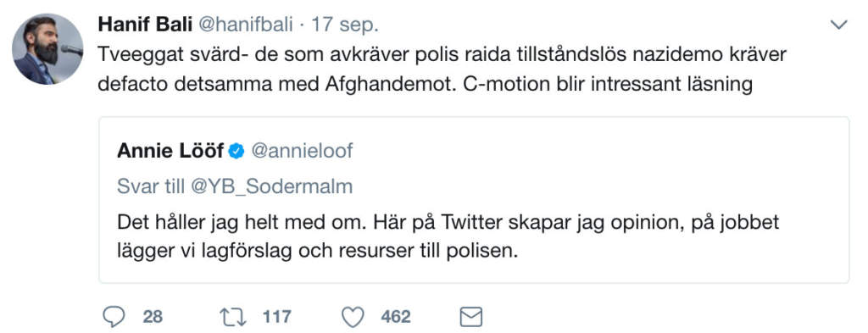Image resolution: width=868 pixels, height=333 pixels.
Task: Click the blue verified badge next to Annie Lööf
Action: (237, 151)
